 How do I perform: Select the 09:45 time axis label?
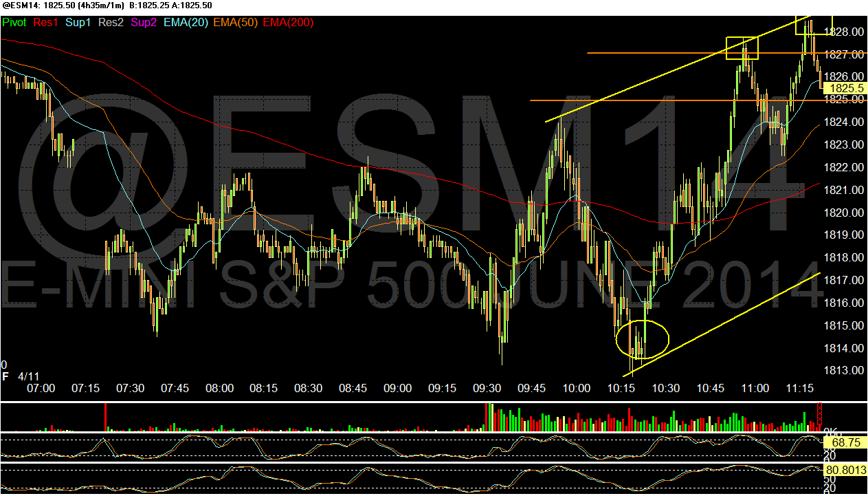(x=532, y=389)
